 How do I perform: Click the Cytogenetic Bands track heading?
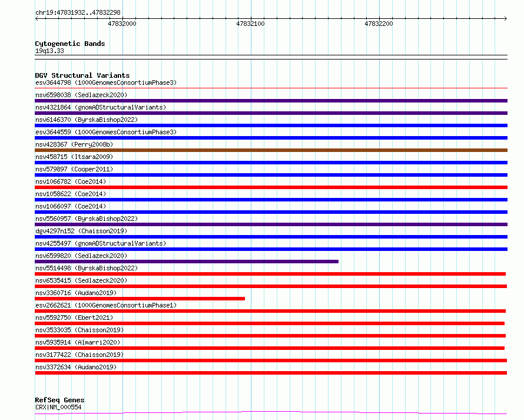pyautogui.click(x=70, y=44)
